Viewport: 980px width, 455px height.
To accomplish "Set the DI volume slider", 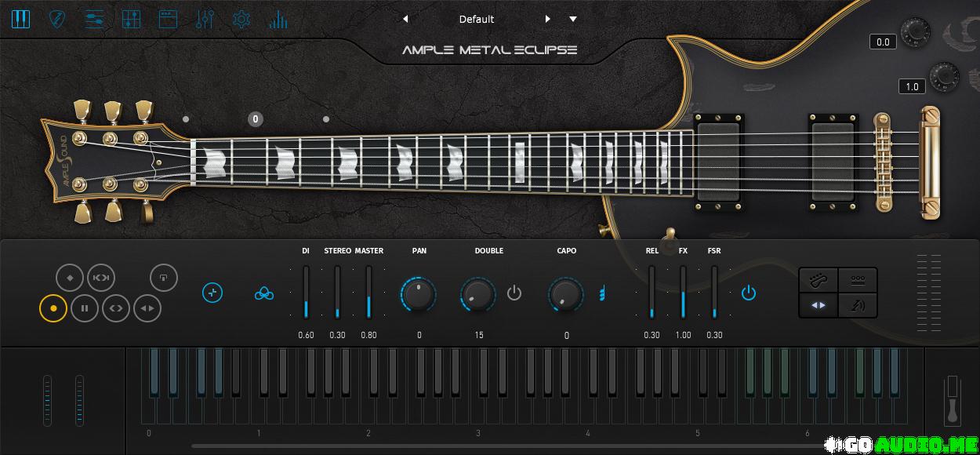I will pos(306,292).
